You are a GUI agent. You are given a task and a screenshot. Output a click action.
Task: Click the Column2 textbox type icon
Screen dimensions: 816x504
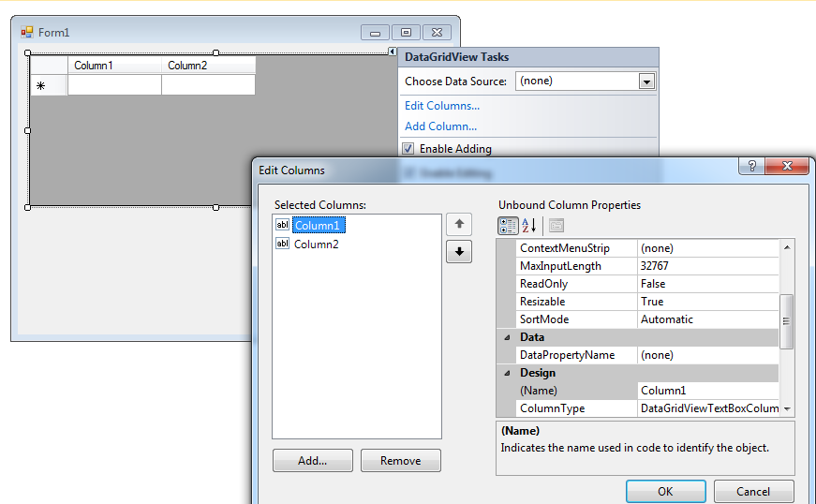pos(282,244)
